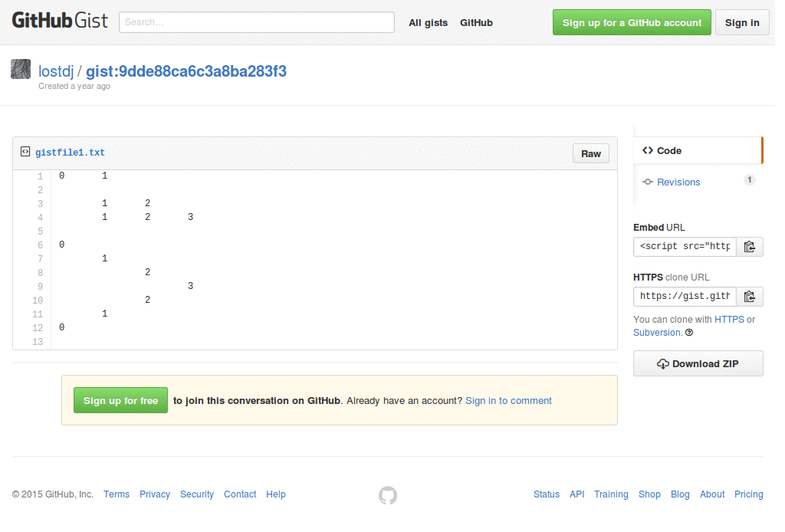
Task: Open the lostdj user profile link
Action: click(57, 71)
